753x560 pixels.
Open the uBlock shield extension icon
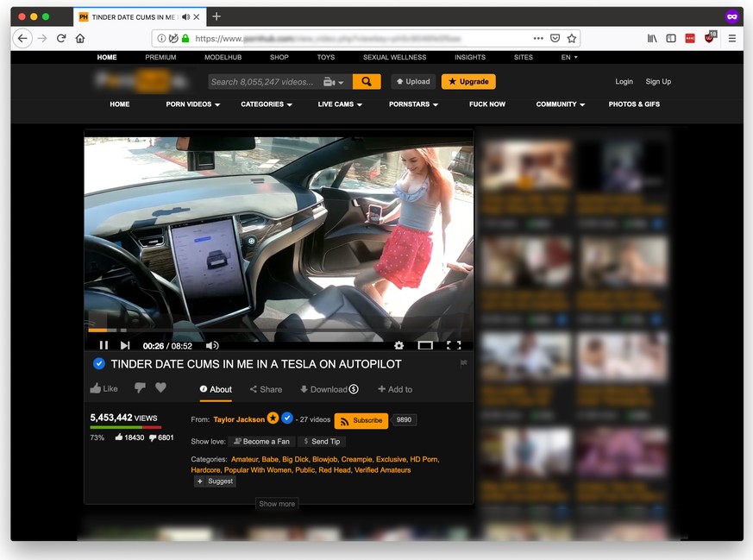(710, 37)
